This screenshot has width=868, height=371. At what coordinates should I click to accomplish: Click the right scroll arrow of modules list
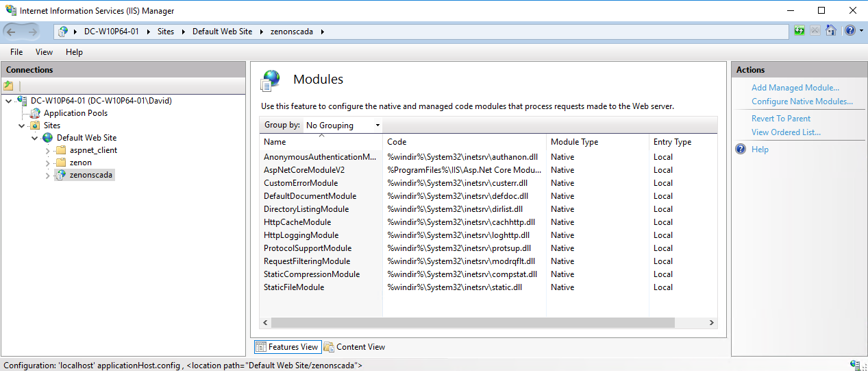[711, 322]
